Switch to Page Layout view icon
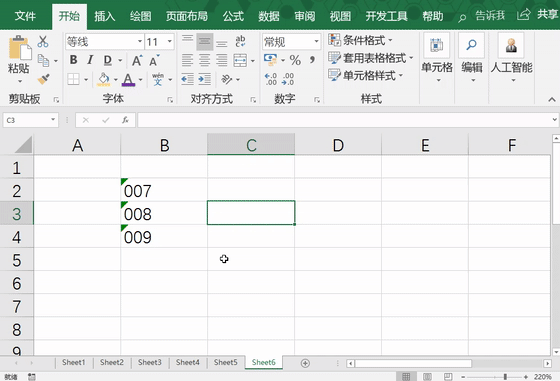The width and height of the screenshot is (560, 381). [x=427, y=377]
